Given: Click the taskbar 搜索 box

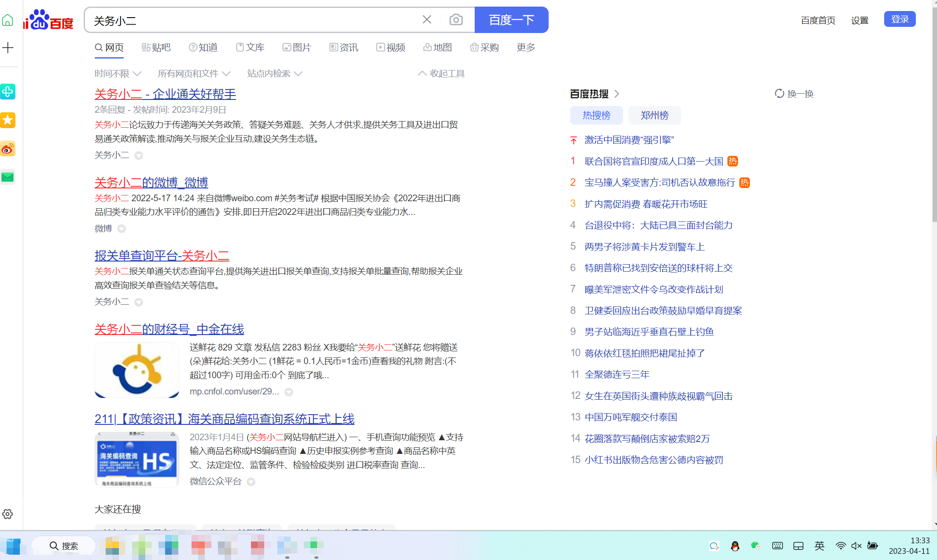Looking at the screenshot, I should 64,546.
